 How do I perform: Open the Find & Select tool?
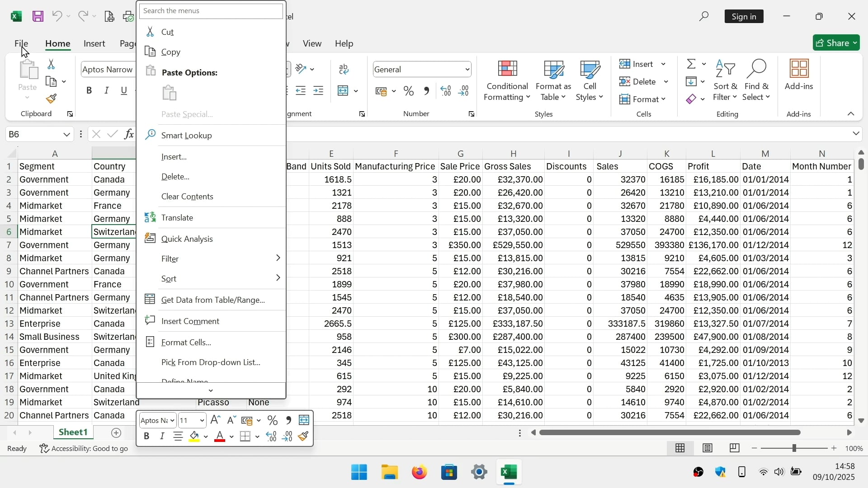757,80
